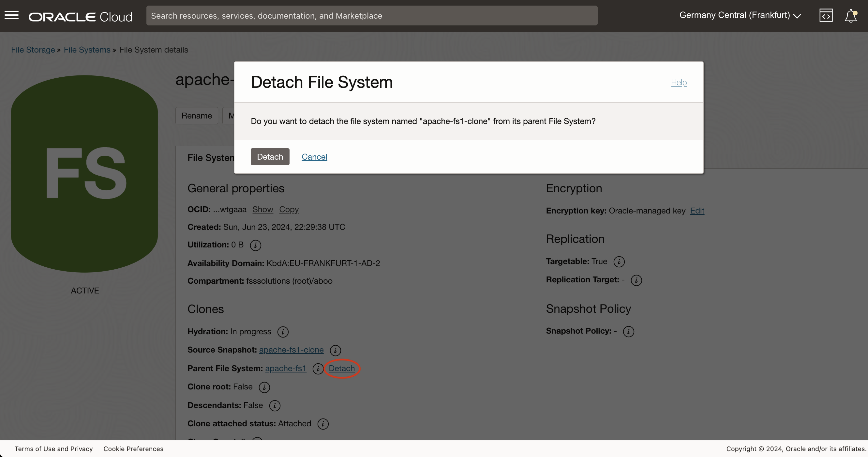868x457 pixels.
Task: Cancel the Detach File System dialog
Action: coord(314,157)
